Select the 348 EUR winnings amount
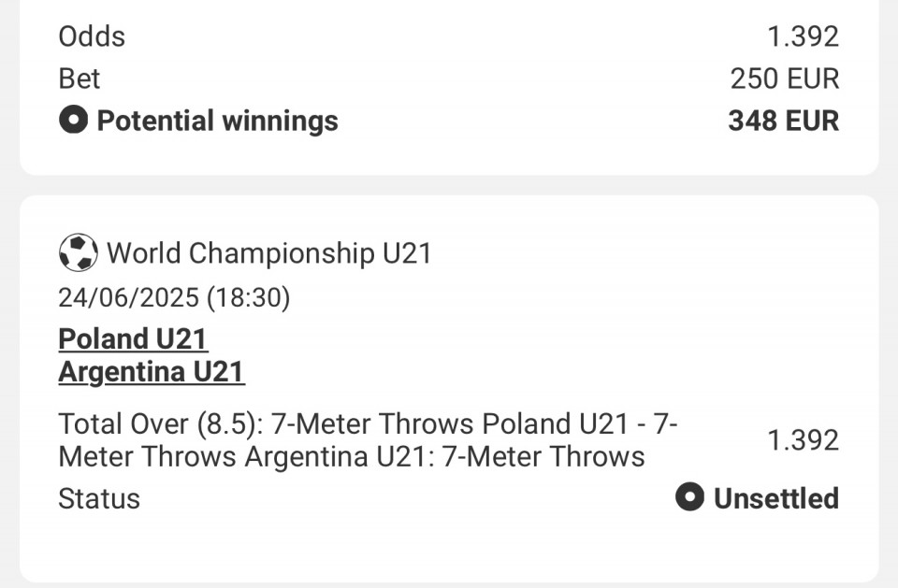 coord(784,121)
